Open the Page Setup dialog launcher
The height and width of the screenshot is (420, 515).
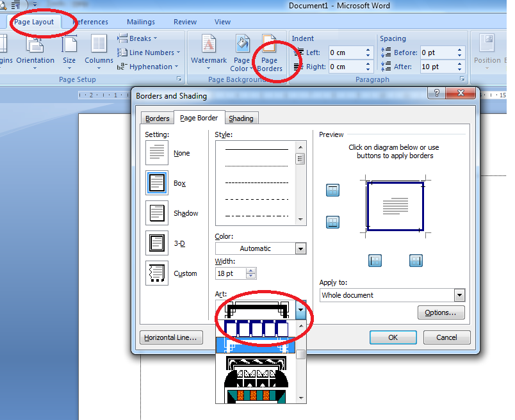pyautogui.click(x=179, y=79)
